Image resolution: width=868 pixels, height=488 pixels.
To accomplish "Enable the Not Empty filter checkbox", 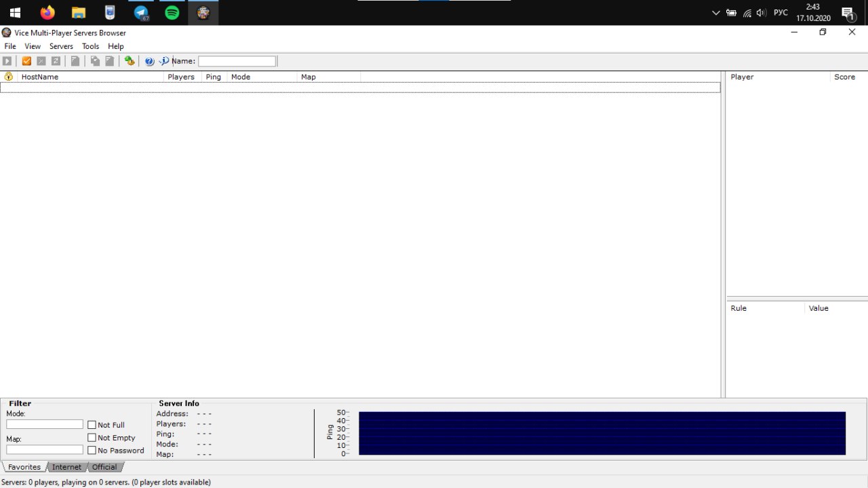I will point(92,438).
